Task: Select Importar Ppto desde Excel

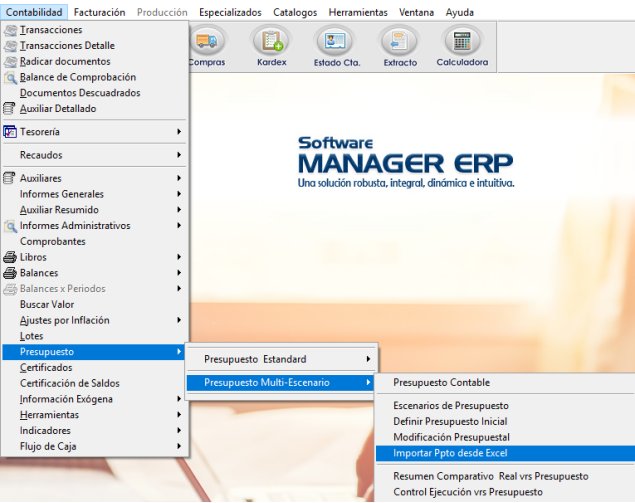Action: pyautogui.click(x=505, y=453)
